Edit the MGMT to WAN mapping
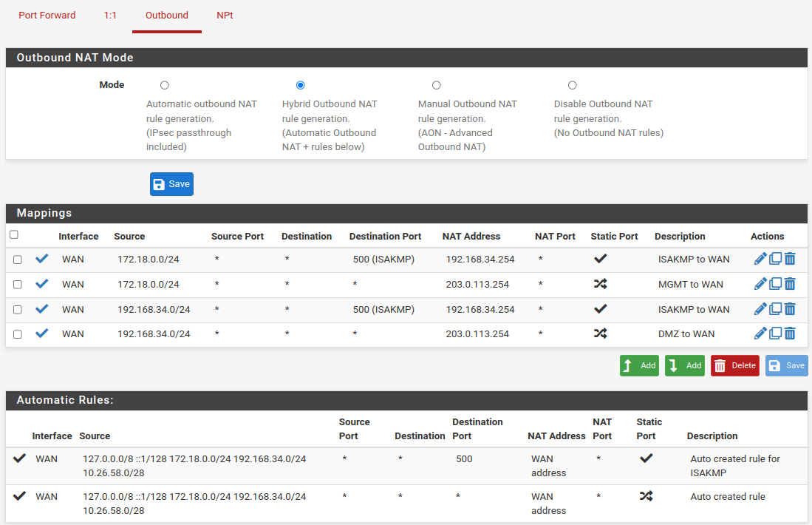 coord(760,283)
